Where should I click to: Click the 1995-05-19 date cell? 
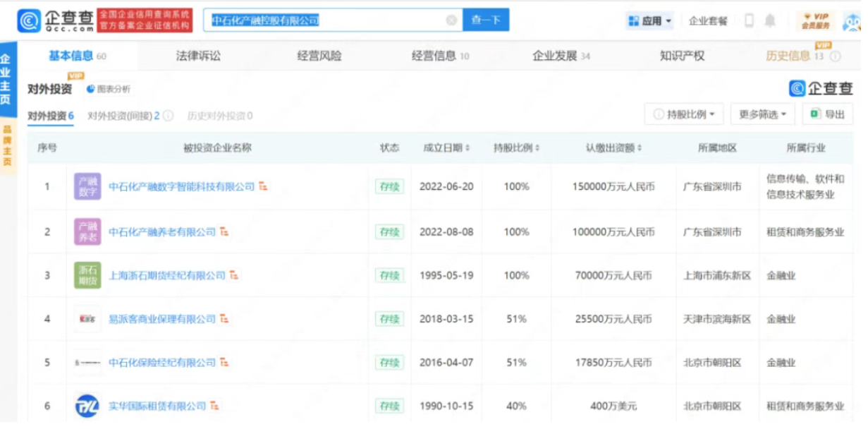tap(446, 275)
